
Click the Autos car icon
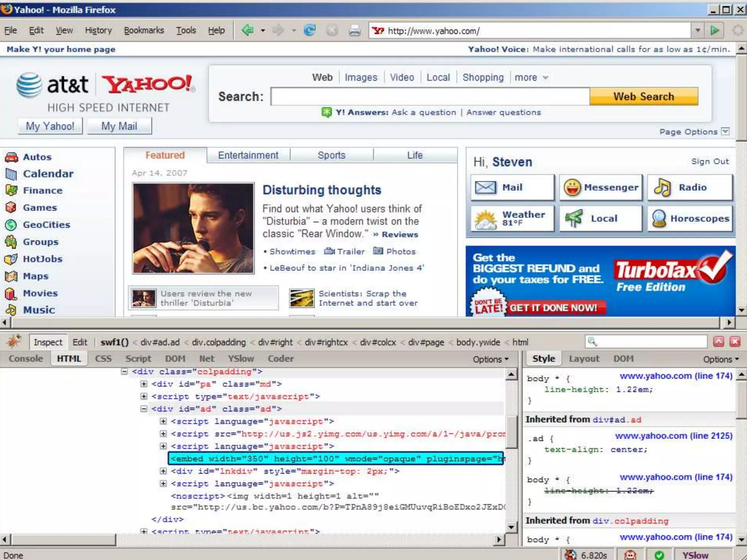[x=11, y=157]
